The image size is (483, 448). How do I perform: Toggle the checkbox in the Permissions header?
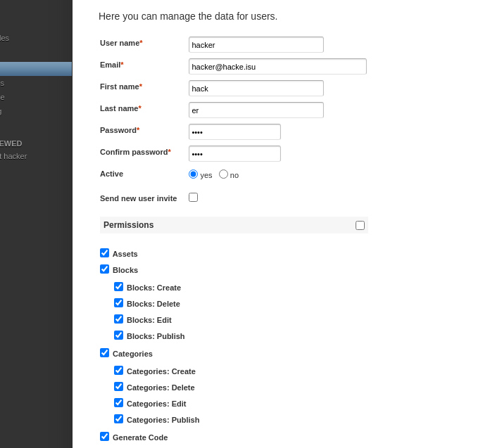click(360, 226)
